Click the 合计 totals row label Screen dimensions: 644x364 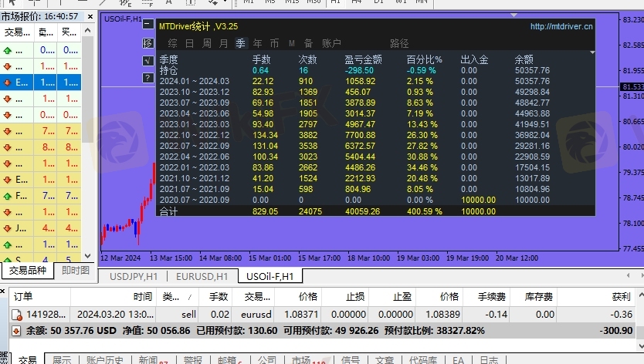click(168, 211)
